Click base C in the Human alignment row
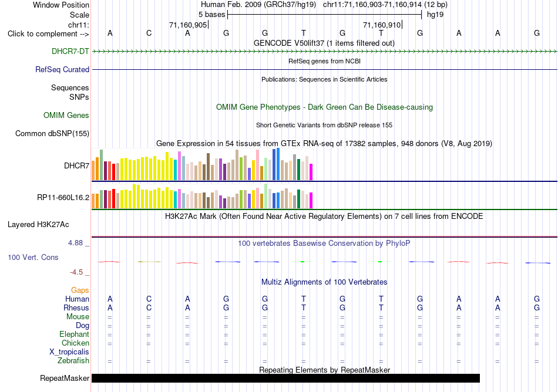This screenshot has height=392, width=558. pyautogui.click(x=149, y=299)
